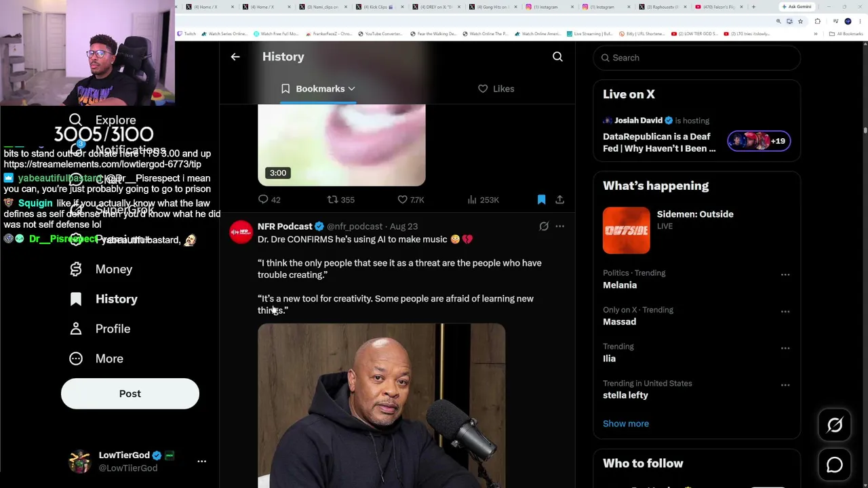The height and width of the screenshot is (488, 868).
Task: Join the DataRepublican live space
Action: click(x=659, y=142)
